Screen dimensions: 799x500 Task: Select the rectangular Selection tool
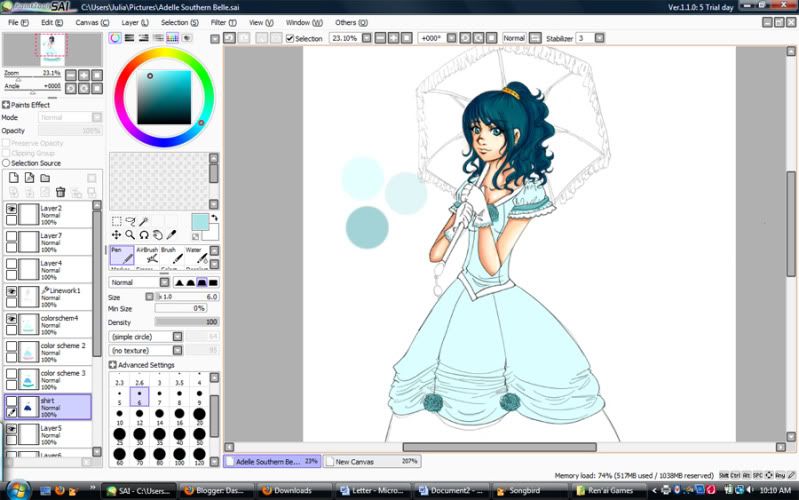coord(116,221)
